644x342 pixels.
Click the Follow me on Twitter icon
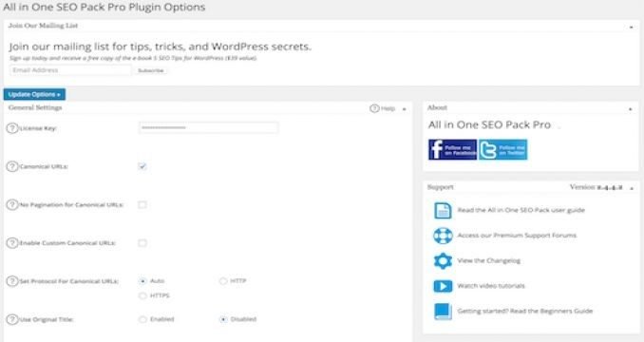coord(503,149)
